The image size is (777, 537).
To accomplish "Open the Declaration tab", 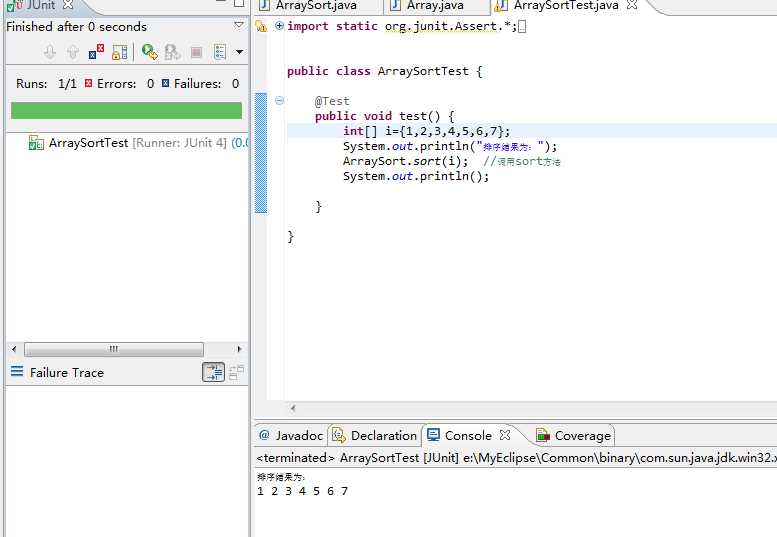I will pyautogui.click(x=375, y=435).
